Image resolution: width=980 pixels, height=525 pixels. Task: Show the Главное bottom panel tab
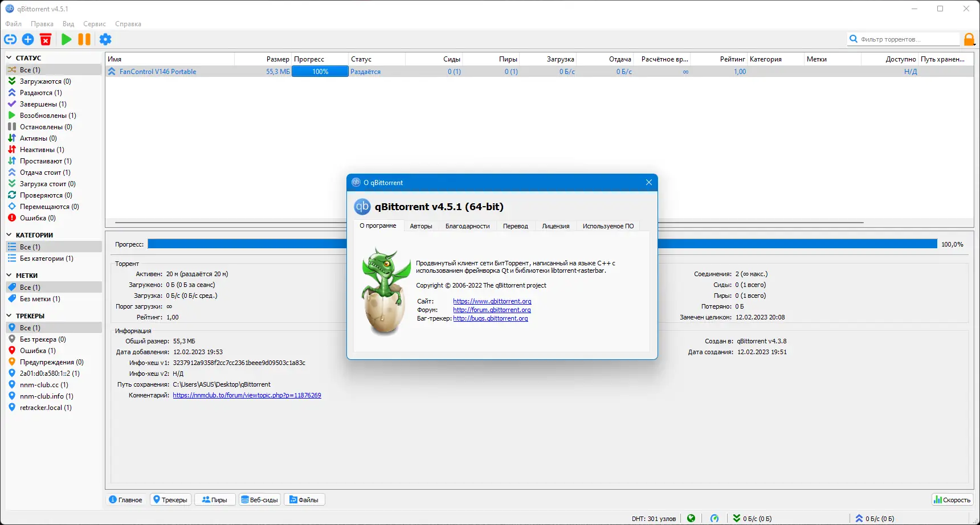(x=125, y=500)
